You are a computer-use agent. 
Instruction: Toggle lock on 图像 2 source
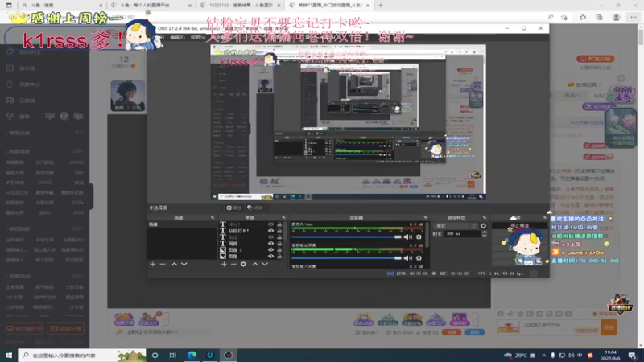pos(279,250)
